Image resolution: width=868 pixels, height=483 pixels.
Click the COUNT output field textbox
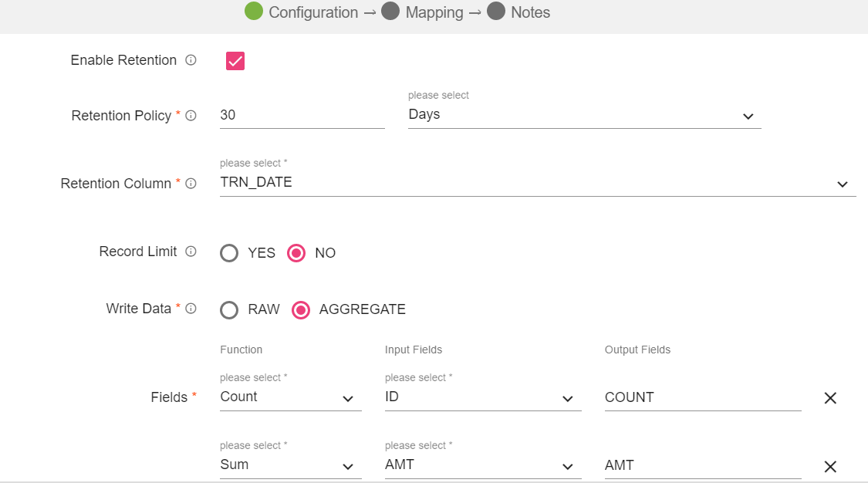702,397
